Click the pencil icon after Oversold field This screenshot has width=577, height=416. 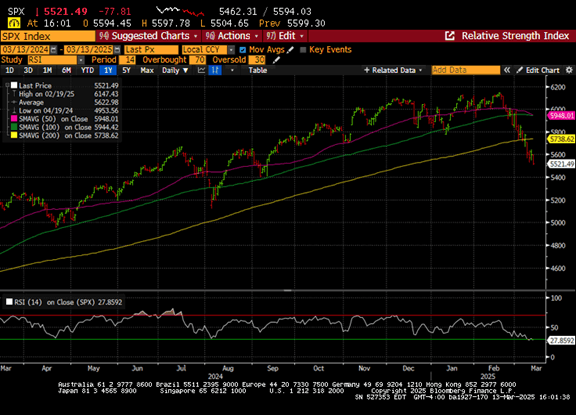tap(276, 60)
